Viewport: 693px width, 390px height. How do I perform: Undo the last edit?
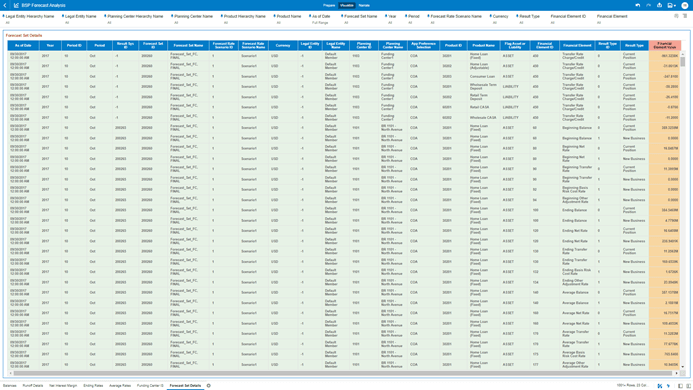[x=638, y=5]
